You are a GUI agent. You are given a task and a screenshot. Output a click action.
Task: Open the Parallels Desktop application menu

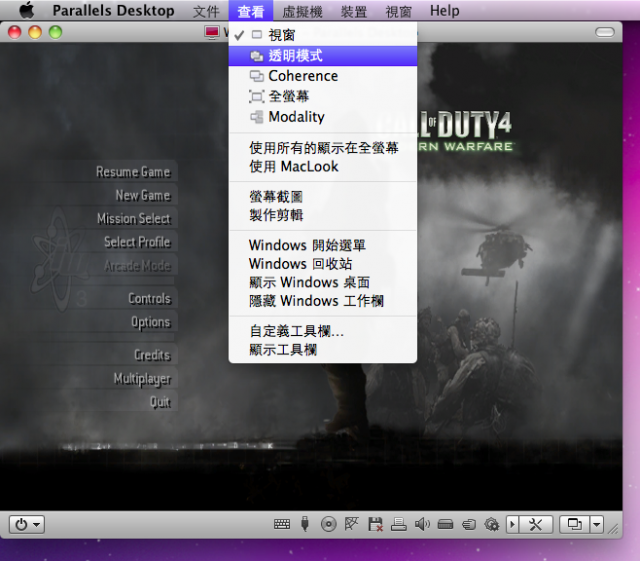tap(113, 11)
